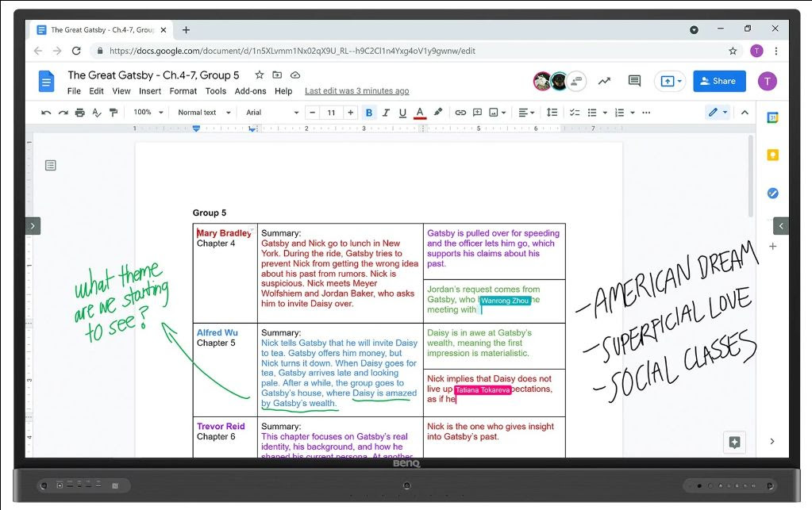Viewport: 812px width, 510px height.
Task: Click the Undo arrow in the toolbar
Action: coord(46,113)
